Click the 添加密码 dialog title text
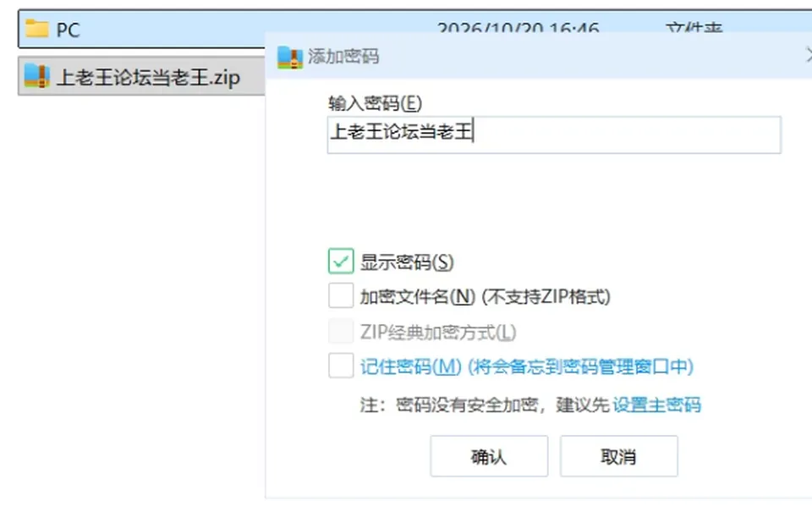This screenshot has height=523, width=812. coord(343,56)
